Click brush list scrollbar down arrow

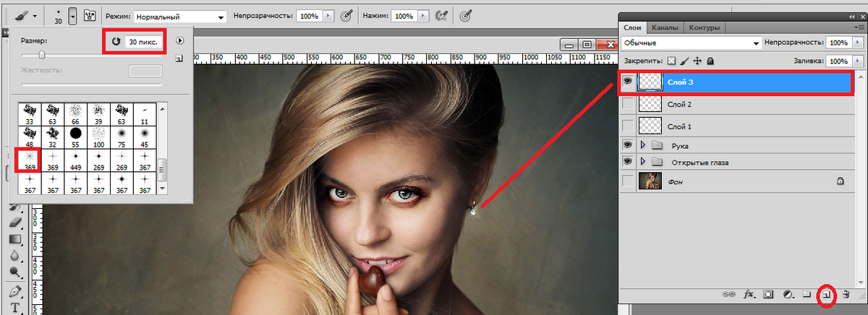click(x=162, y=189)
